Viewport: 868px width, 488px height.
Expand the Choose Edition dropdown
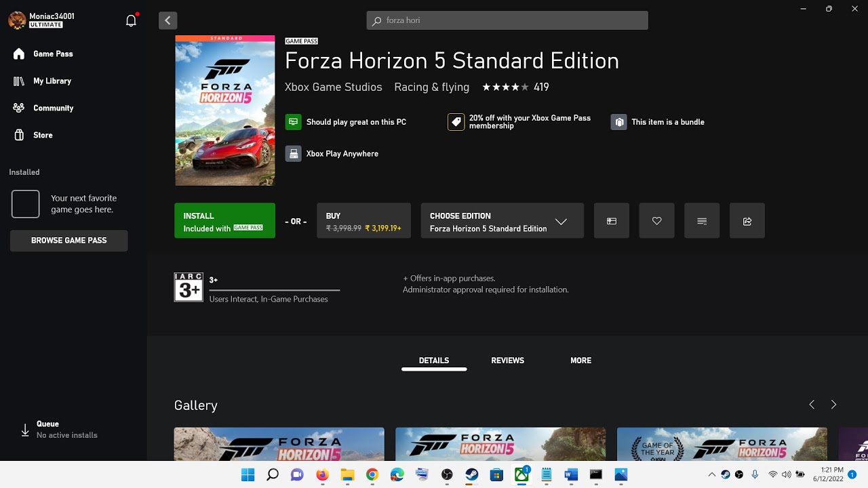tap(502, 221)
